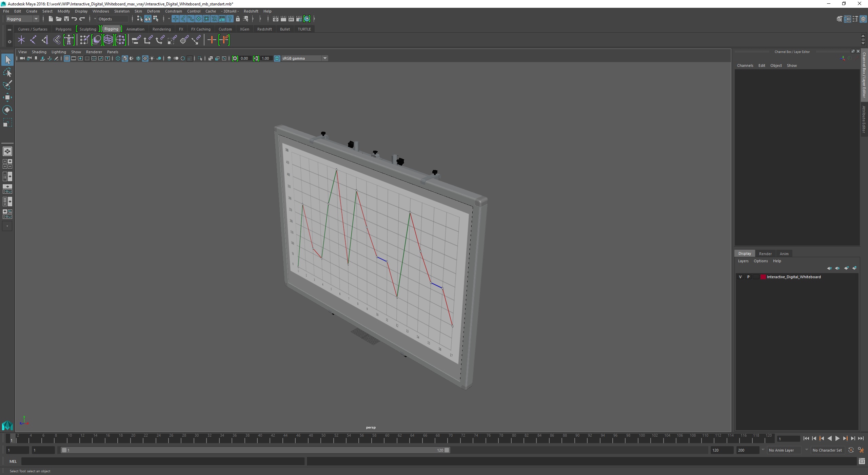Open animation preferences running-man icon
This screenshot has height=475, width=868.
(x=861, y=450)
